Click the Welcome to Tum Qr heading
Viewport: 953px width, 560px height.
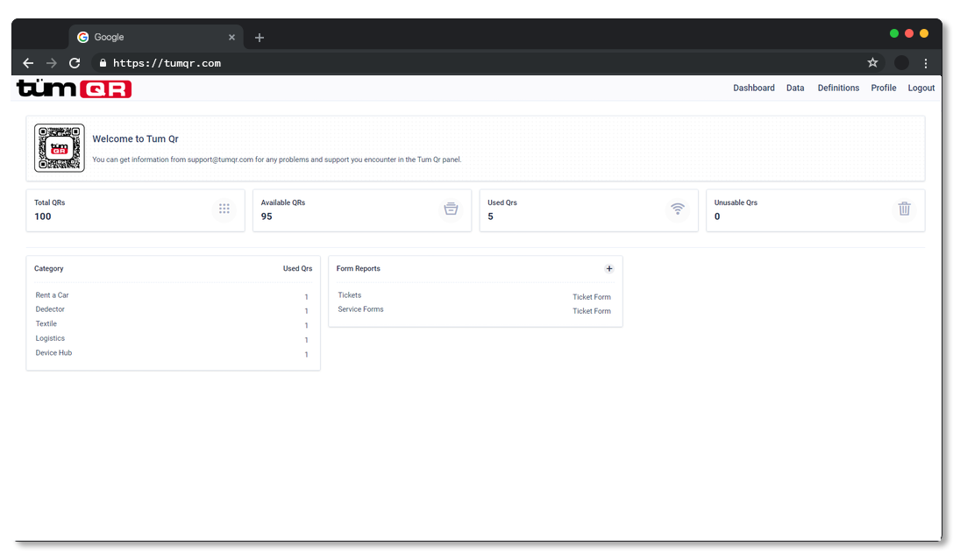point(135,139)
